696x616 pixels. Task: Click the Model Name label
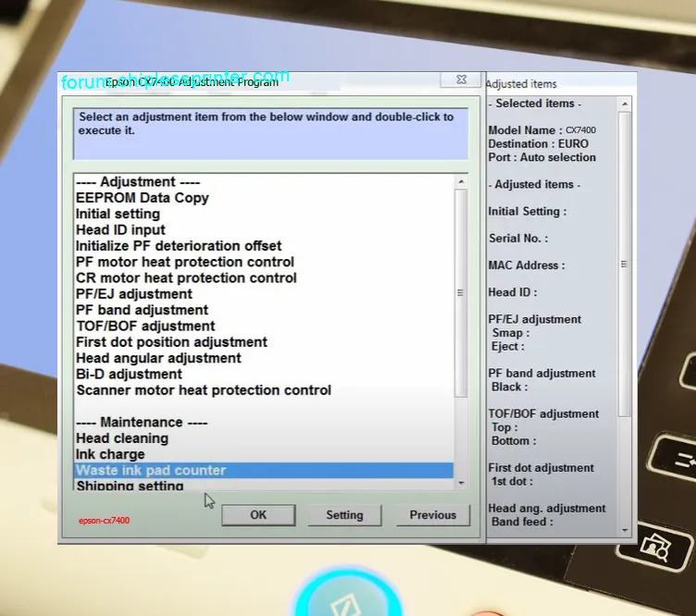coord(525,129)
